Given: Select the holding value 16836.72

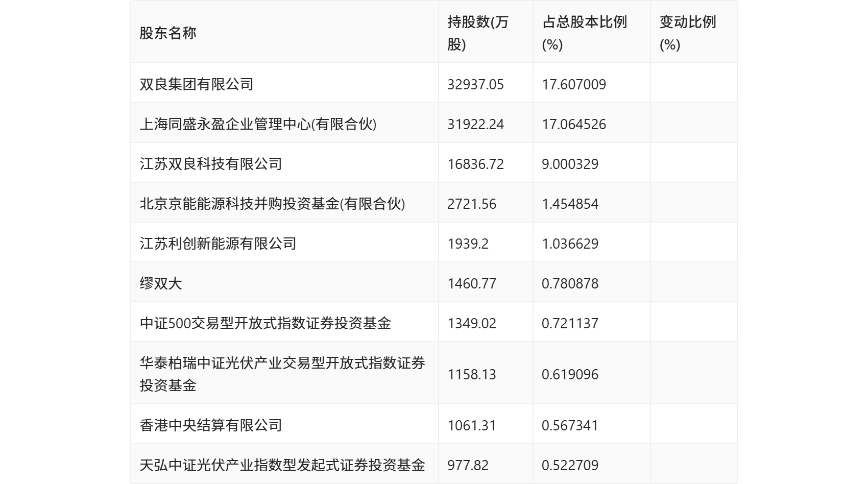Looking at the screenshot, I should [x=475, y=164].
